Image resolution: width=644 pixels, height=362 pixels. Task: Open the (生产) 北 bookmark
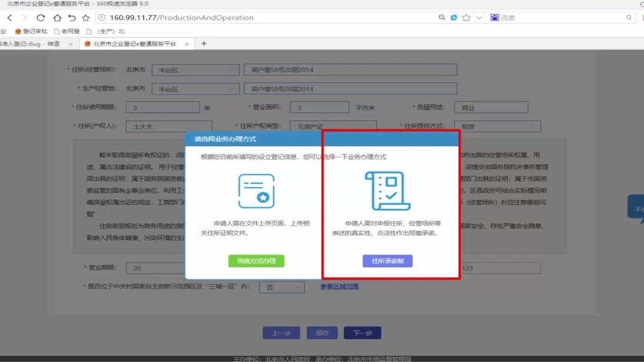106,31
